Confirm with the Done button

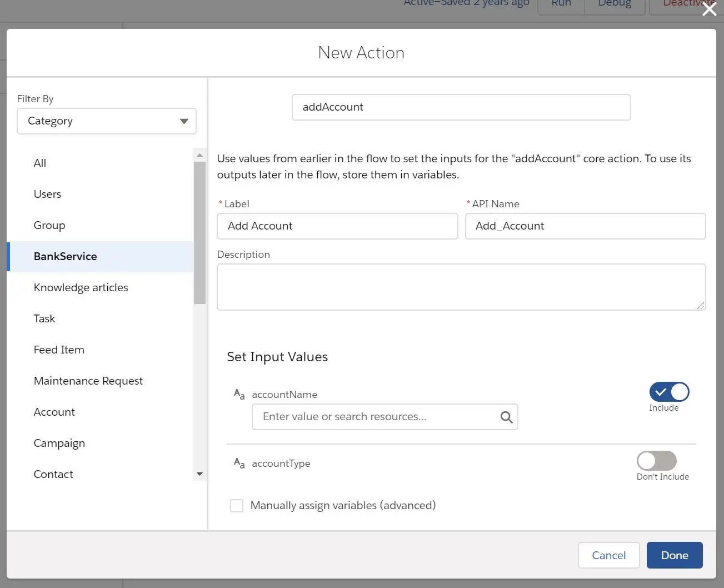[675, 555]
